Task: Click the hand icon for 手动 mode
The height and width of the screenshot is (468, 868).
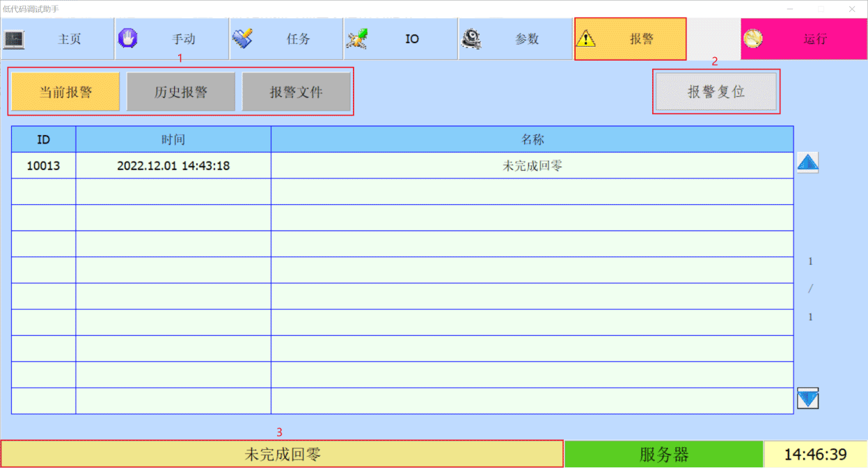Action: click(x=127, y=38)
